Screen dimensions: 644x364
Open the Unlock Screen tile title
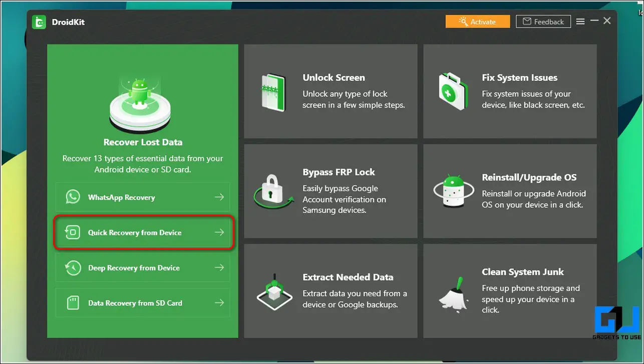tap(334, 78)
